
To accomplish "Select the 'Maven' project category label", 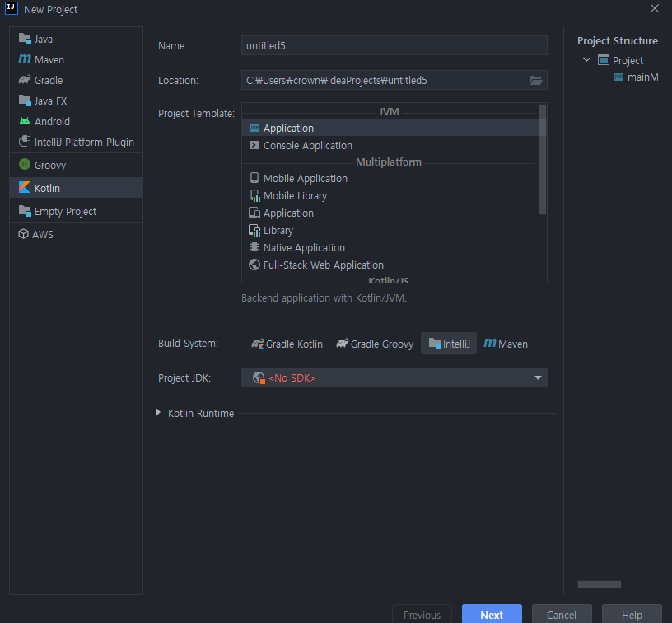I will [x=49, y=60].
